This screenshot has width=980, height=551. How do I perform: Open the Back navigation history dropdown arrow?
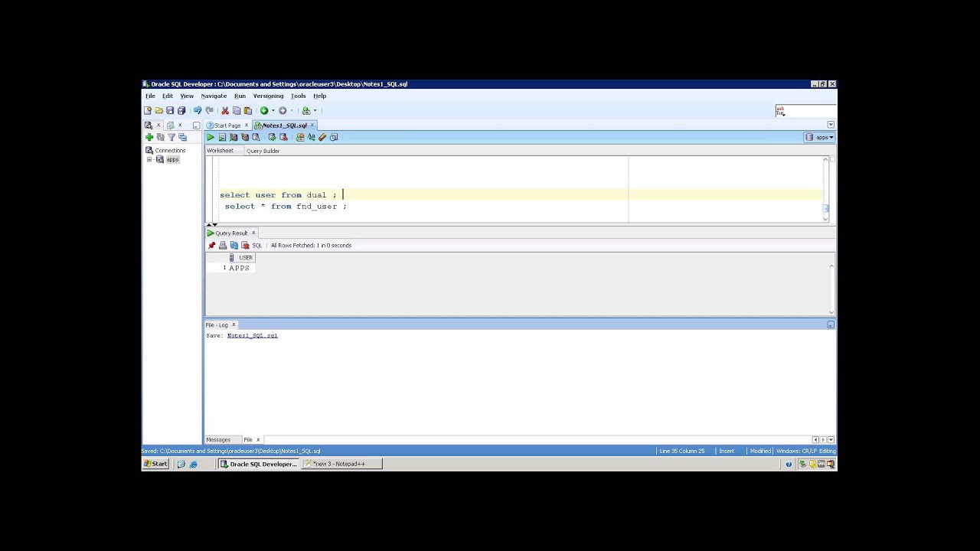(x=273, y=110)
